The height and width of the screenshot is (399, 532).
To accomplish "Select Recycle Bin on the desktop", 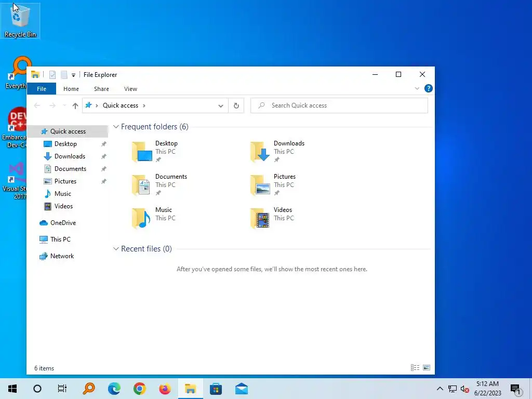I will [x=20, y=20].
